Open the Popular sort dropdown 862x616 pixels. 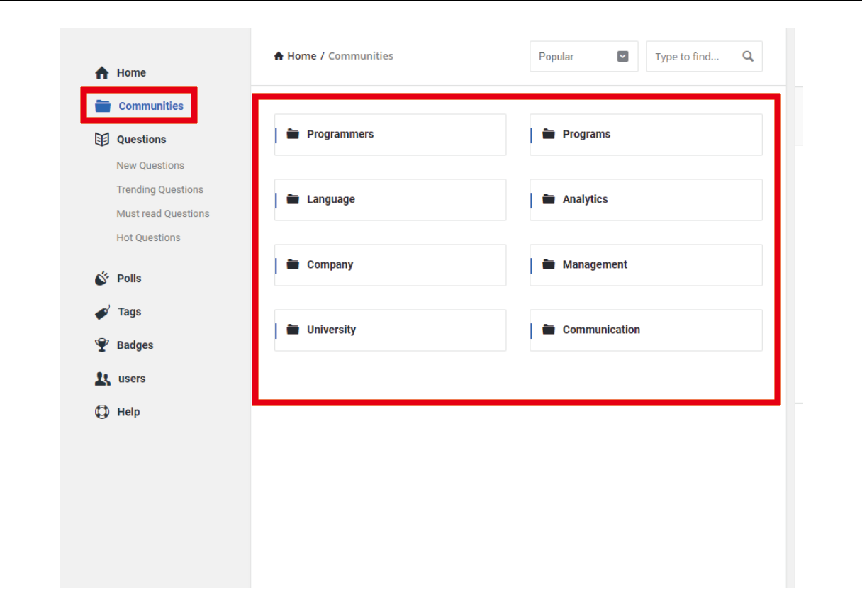[584, 56]
